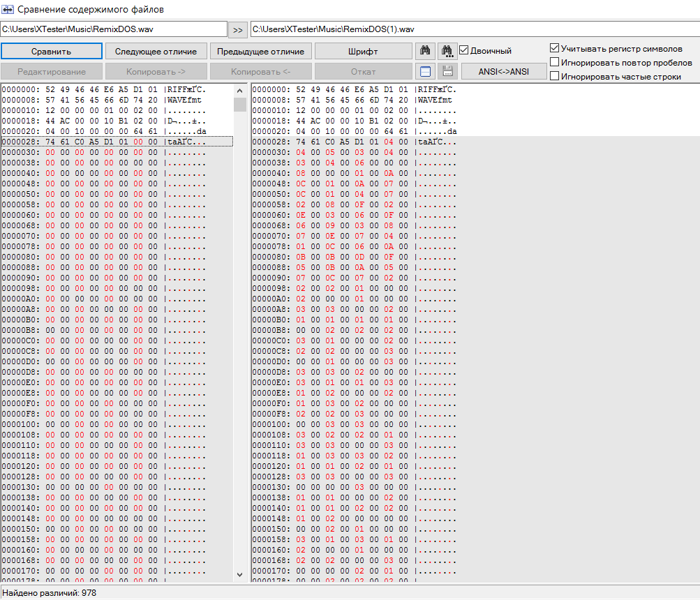The image size is (700, 600).
Task: Click the left file path field RemixDOS.wav
Action: [x=114, y=29]
